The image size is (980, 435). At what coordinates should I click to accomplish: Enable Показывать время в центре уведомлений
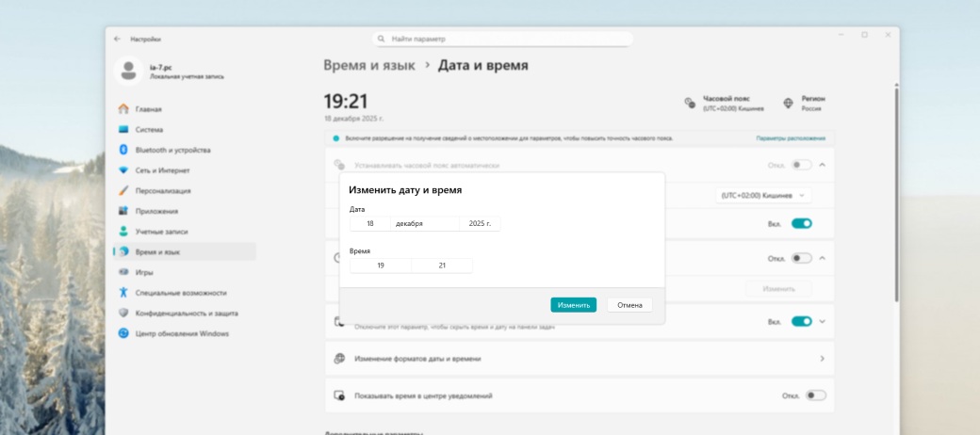(815, 395)
